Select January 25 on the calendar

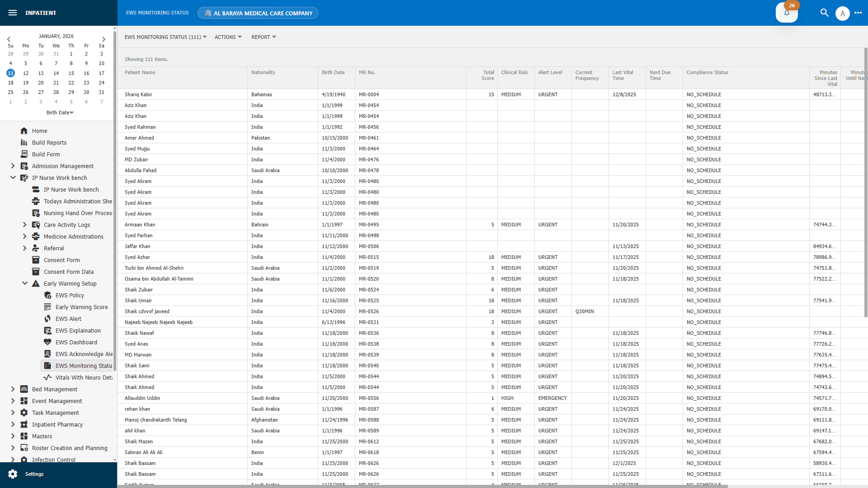point(10,92)
